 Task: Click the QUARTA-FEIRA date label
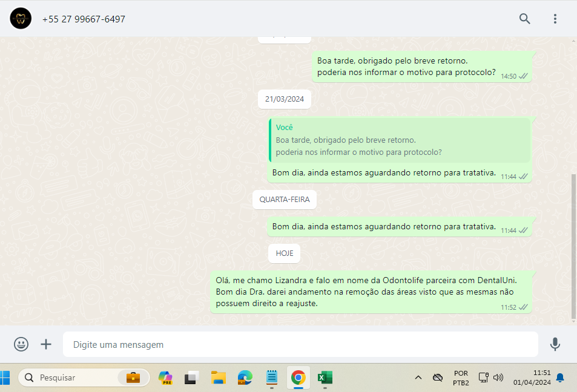[285, 199]
